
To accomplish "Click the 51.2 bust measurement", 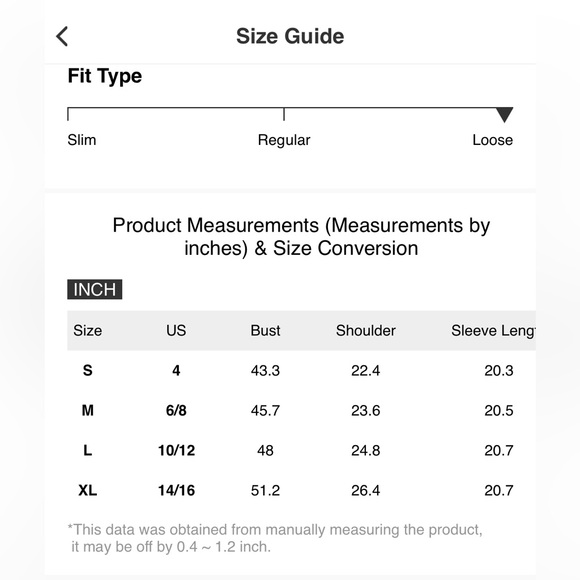I will (265, 490).
